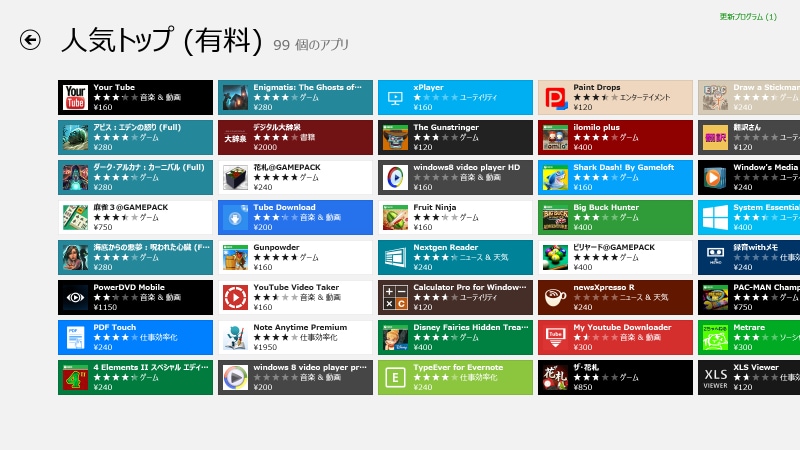Viewport: 800px width, 450px height.
Task: Click PowerDVD Mobile ¥1150 price
Action: 105,307
